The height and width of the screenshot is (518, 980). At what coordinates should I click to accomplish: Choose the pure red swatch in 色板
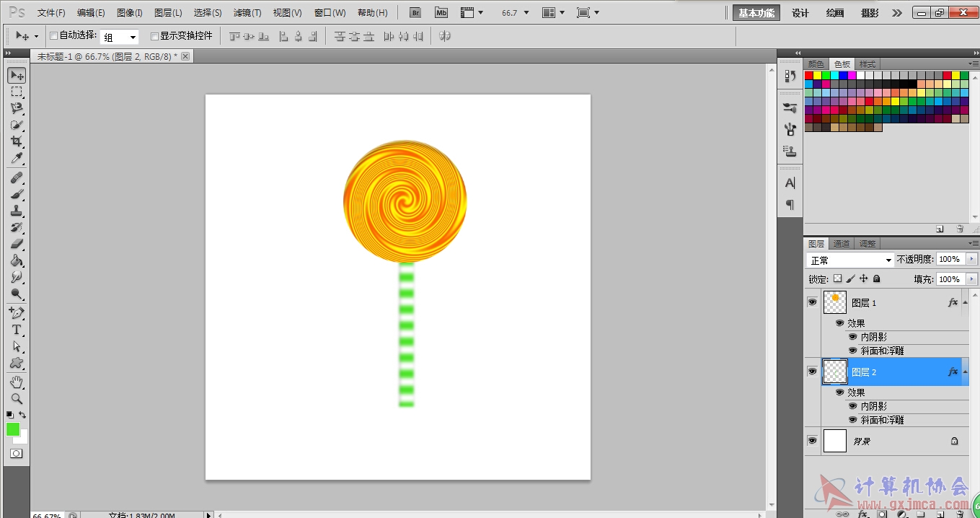click(809, 75)
